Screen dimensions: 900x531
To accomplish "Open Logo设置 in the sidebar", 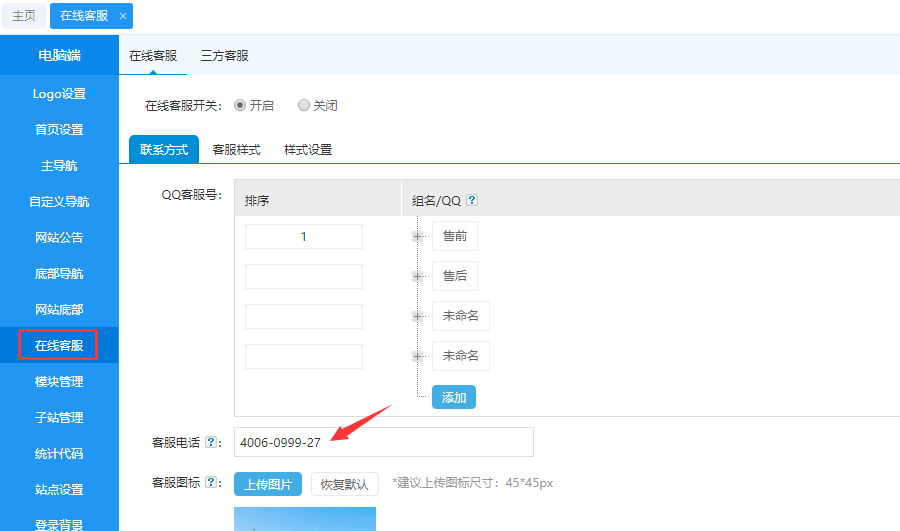I will click(x=59, y=94).
